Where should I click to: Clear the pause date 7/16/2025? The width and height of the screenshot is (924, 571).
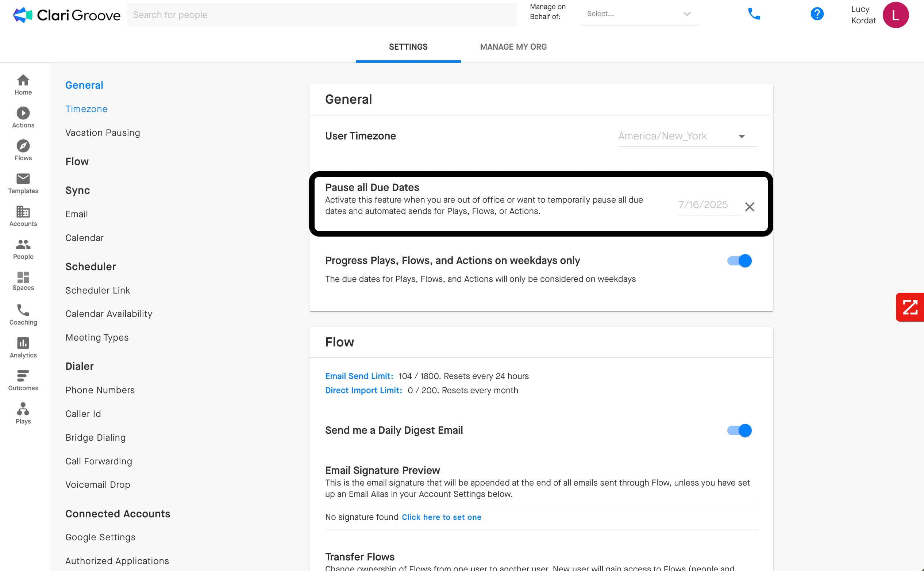[749, 207]
